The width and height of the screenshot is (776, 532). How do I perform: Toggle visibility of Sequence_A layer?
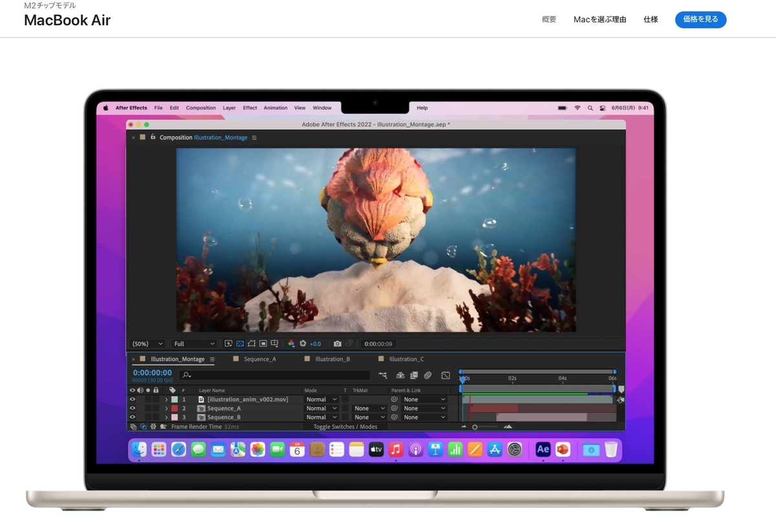[x=133, y=409]
